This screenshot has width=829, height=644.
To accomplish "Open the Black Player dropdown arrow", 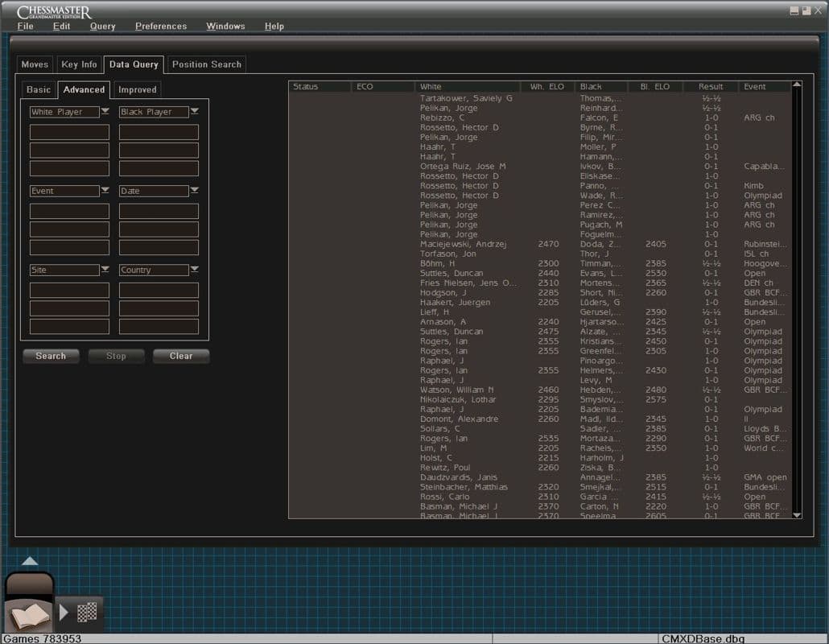I will click(195, 111).
